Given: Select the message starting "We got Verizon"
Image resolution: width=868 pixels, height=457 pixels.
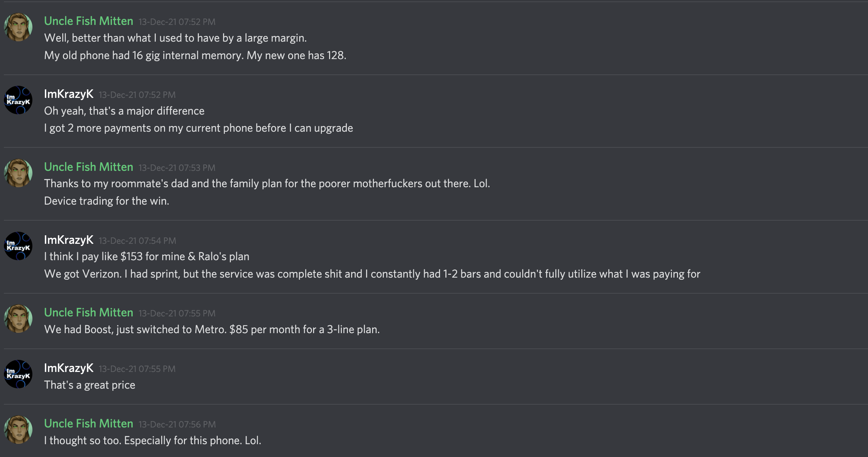Looking at the screenshot, I should (372, 274).
